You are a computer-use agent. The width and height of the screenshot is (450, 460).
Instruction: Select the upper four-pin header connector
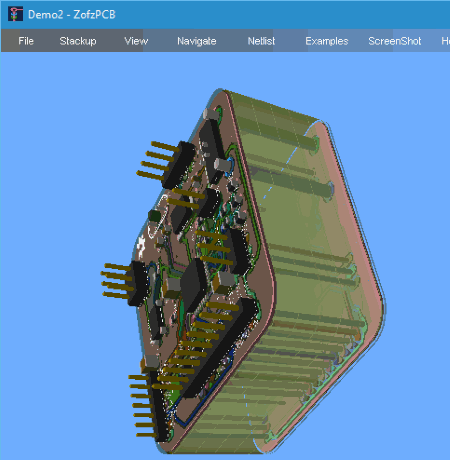point(166,164)
